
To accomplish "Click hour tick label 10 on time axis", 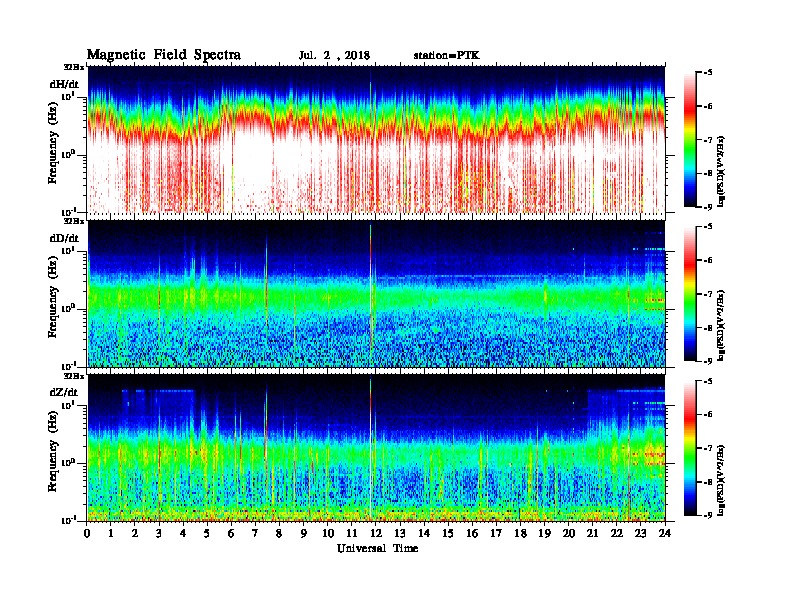I will point(328,533).
